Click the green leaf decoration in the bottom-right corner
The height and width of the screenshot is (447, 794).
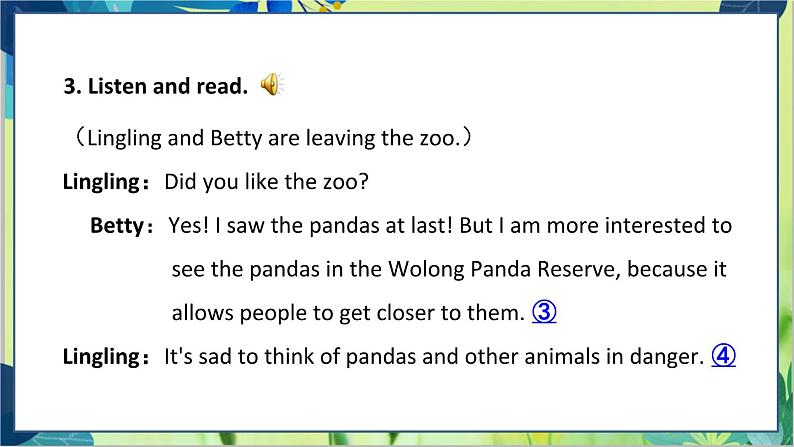pos(785,405)
